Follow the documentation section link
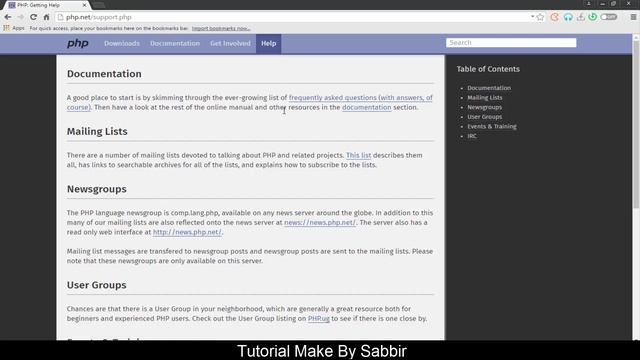The width and height of the screenshot is (640, 360). click(x=367, y=107)
